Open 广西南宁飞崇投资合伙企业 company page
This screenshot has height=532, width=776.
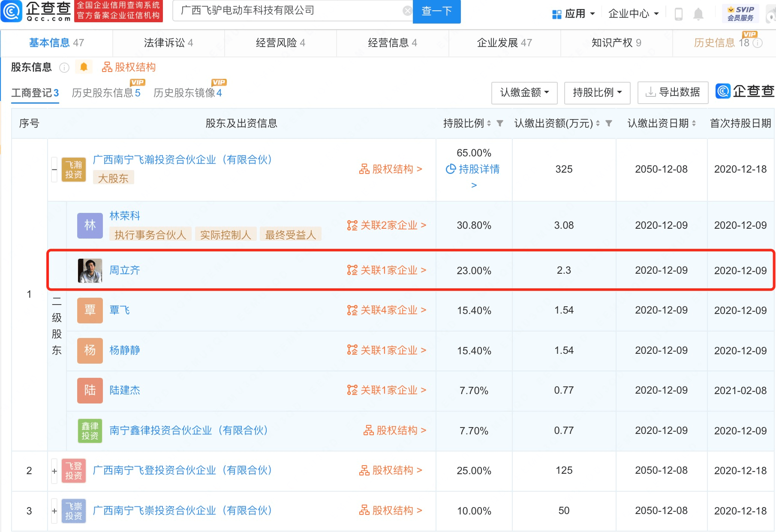point(182,511)
